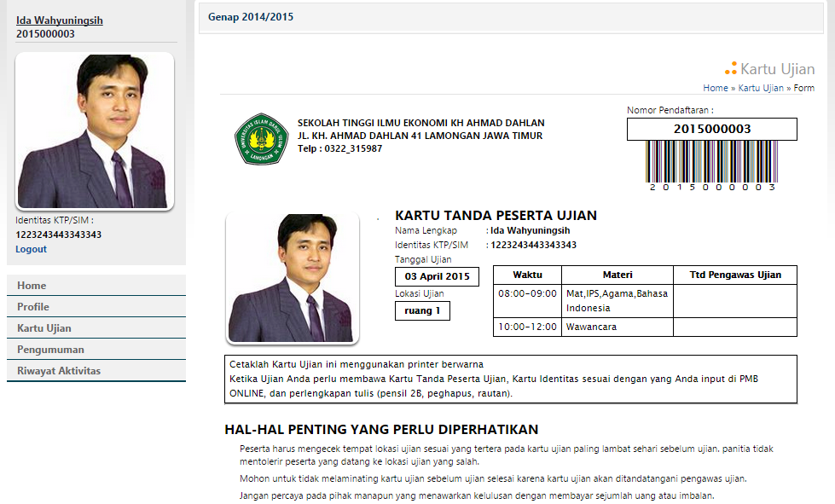The image size is (835, 504).
Task: Open the Profile sidebar menu item
Action: (33, 307)
